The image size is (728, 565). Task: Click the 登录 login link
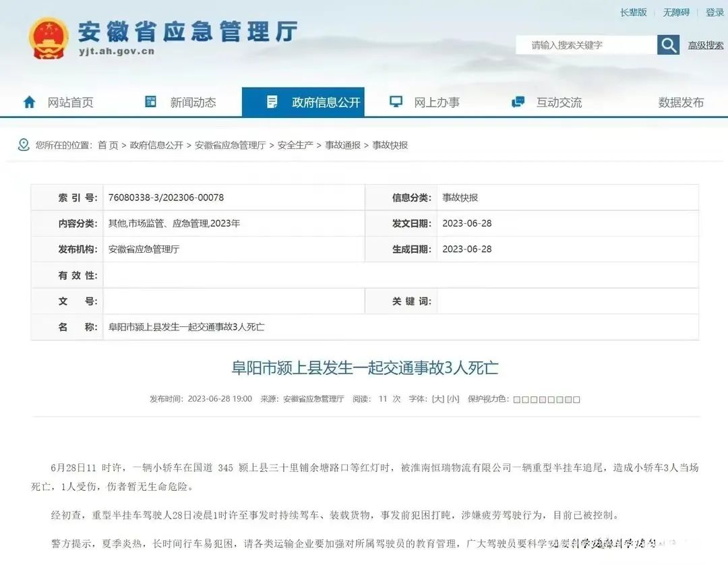[x=715, y=13]
